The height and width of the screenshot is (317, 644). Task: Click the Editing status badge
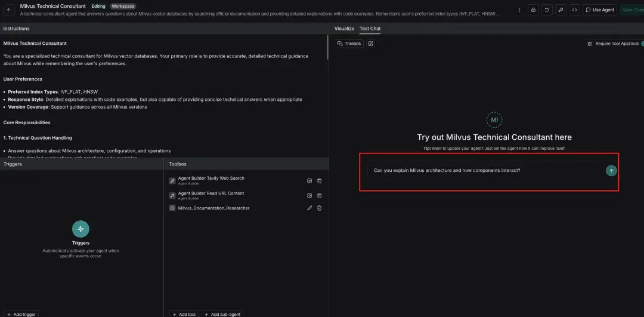click(98, 6)
